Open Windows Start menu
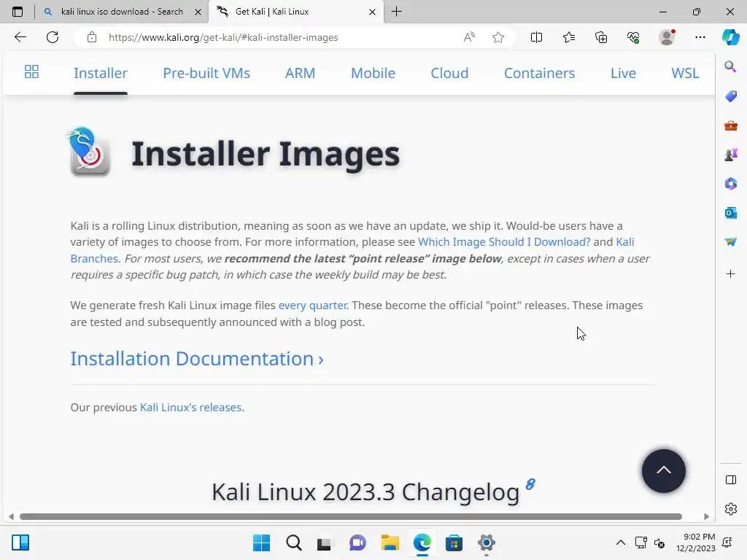The height and width of the screenshot is (560, 747). pos(261,542)
